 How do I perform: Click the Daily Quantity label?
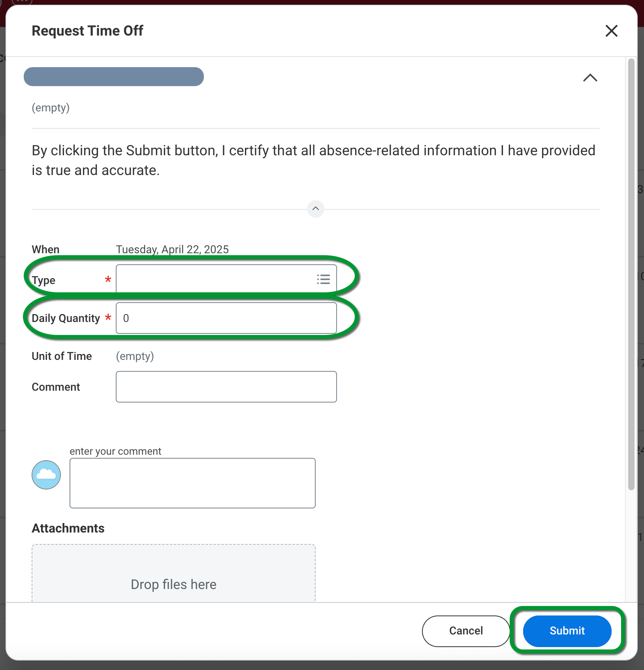pos(66,318)
